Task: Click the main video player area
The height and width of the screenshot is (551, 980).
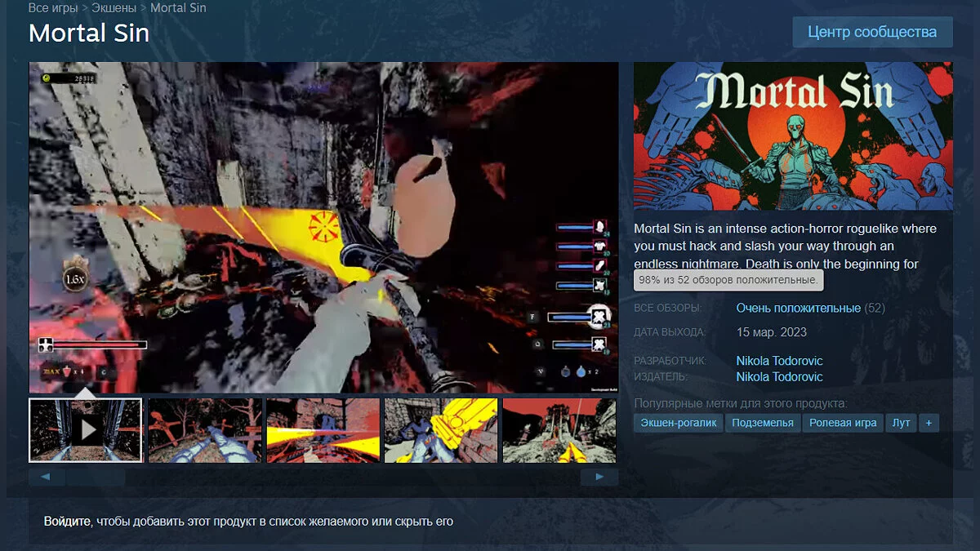Action: point(323,228)
